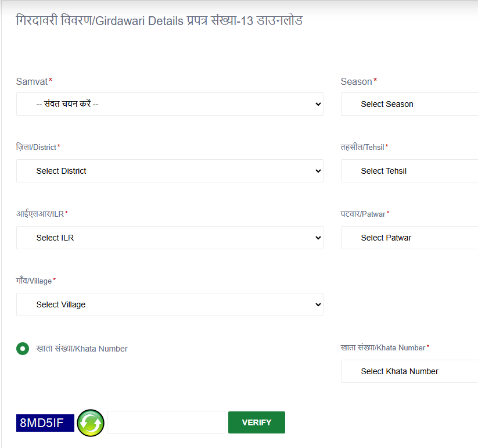Image resolution: width=478 pixels, height=448 pixels.
Task: Expand the Select Khata Number dropdown
Action: pyautogui.click(x=409, y=371)
